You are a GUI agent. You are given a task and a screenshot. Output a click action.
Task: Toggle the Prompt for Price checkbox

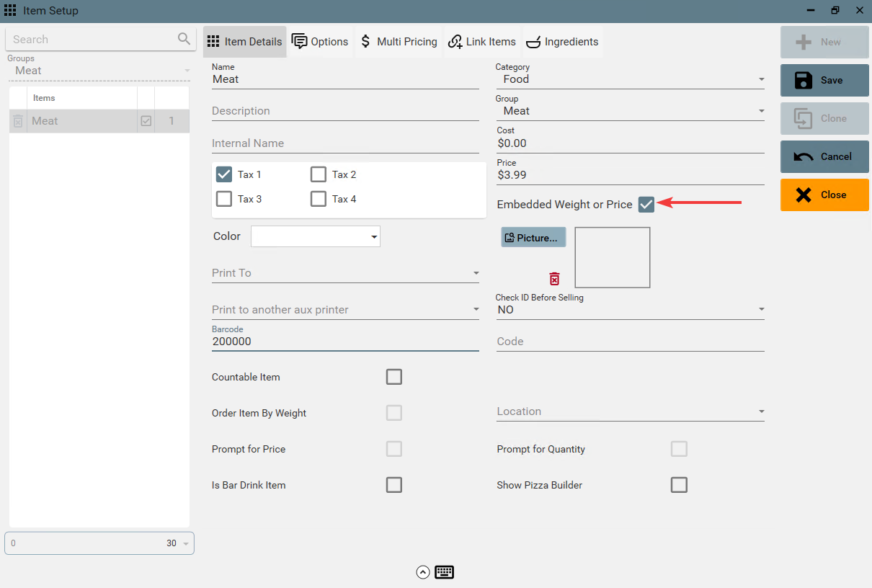tap(394, 449)
